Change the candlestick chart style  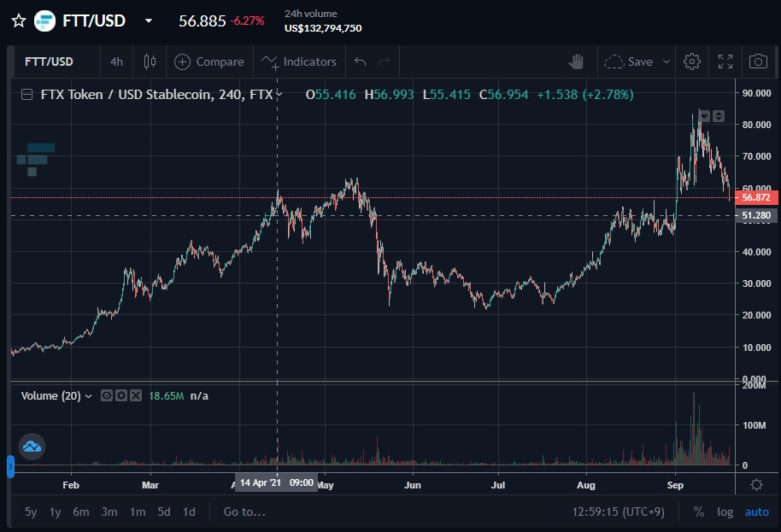pyautogui.click(x=150, y=61)
